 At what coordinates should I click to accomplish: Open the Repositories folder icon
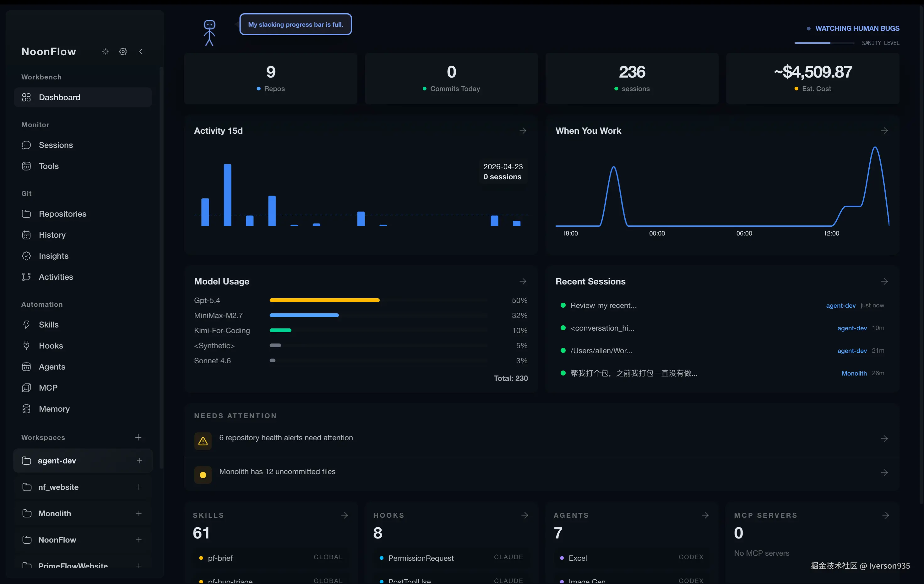click(x=26, y=214)
